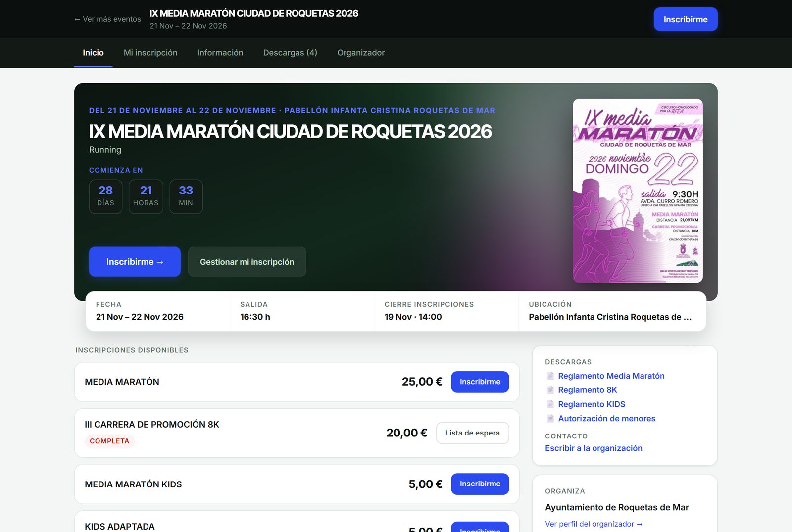This screenshot has width=792, height=532.
Task: Join the Lista de espera for Carrera 8K
Action: point(472,433)
